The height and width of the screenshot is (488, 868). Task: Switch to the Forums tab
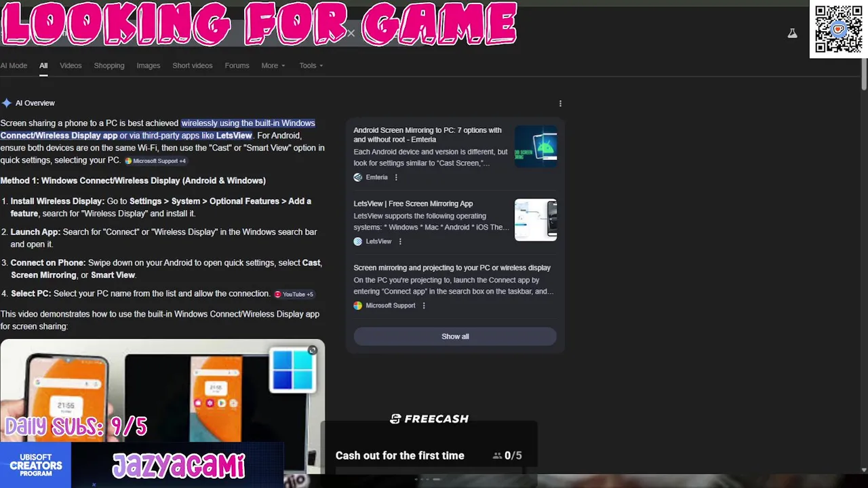tap(237, 66)
